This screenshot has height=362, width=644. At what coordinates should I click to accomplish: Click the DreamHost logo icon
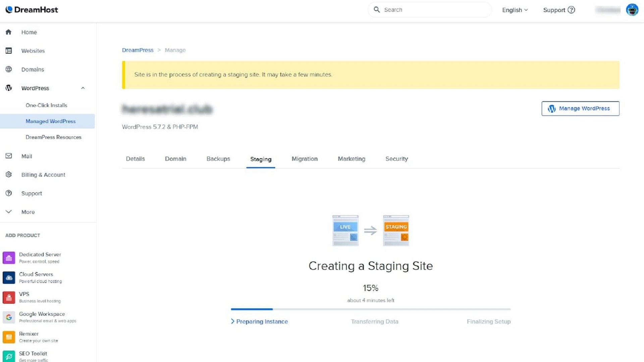click(8, 10)
